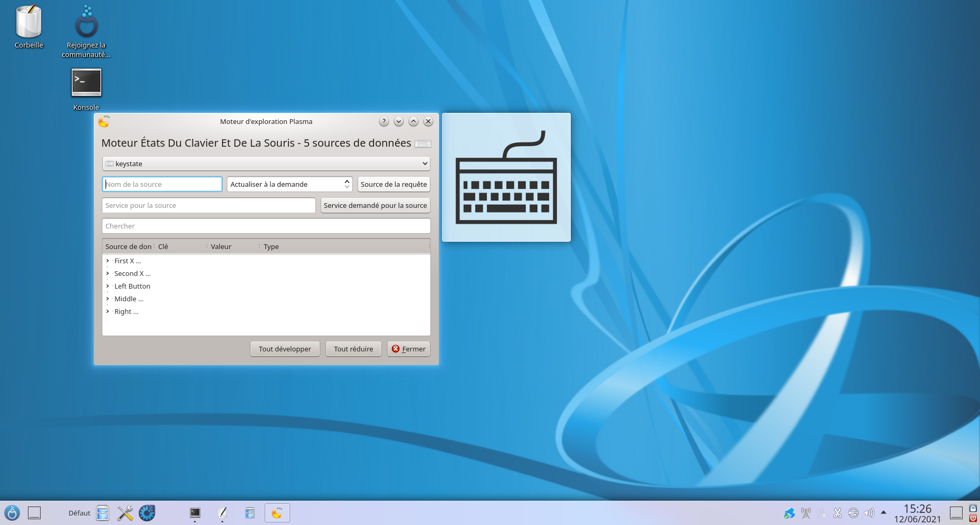Image resolution: width=980 pixels, height=525 pixels.
Task: Switch to the Konsole terminal taskbar entry
Action: tap(195, 513)
